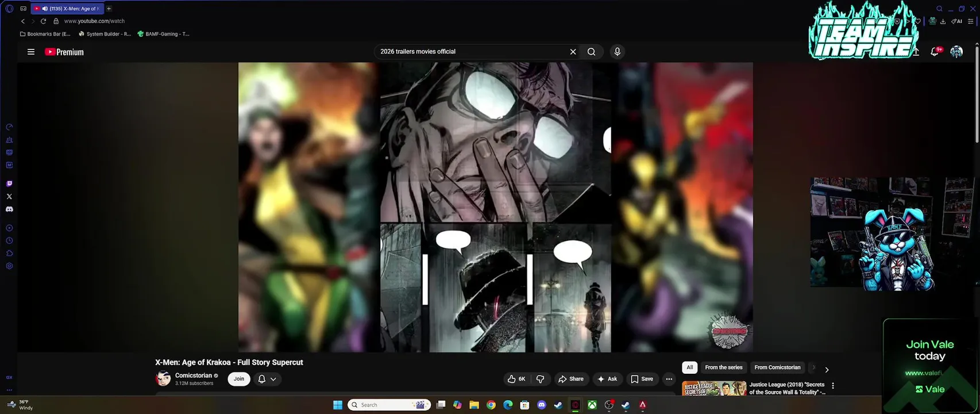
Task: Open Extensions cube icon in sidebar
Action: click(9, 254)
